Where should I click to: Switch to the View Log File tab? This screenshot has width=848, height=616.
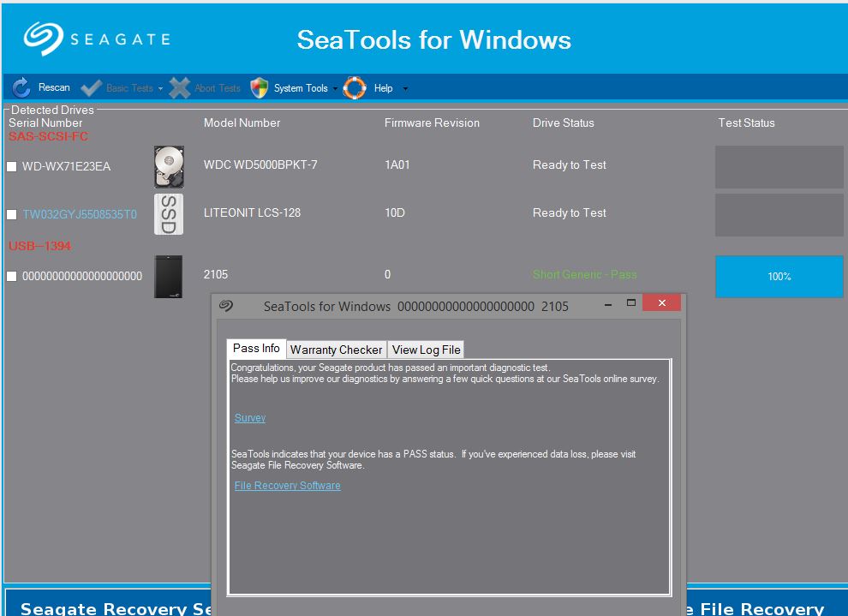[427, 350]
